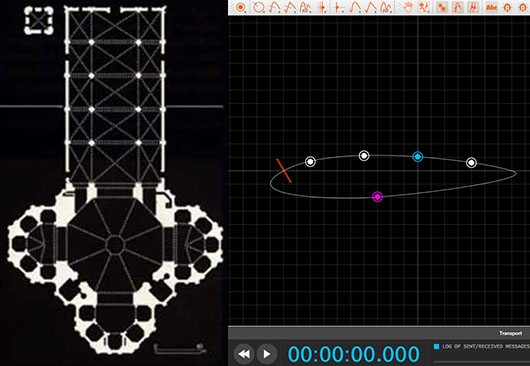Toggle the highlighted cursor display button
The width and height of the screenshot is (530, 366).
[x=474, y=7]
